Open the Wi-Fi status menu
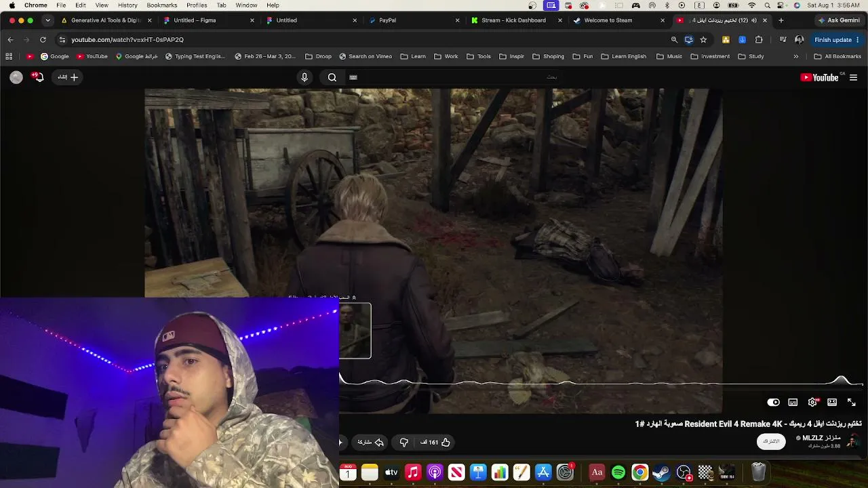Screen dimensions: 868x488 tap(751, 5)
